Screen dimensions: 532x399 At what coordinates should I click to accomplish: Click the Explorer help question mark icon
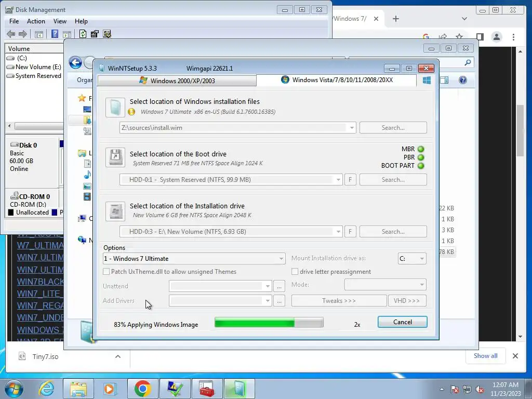463,80
